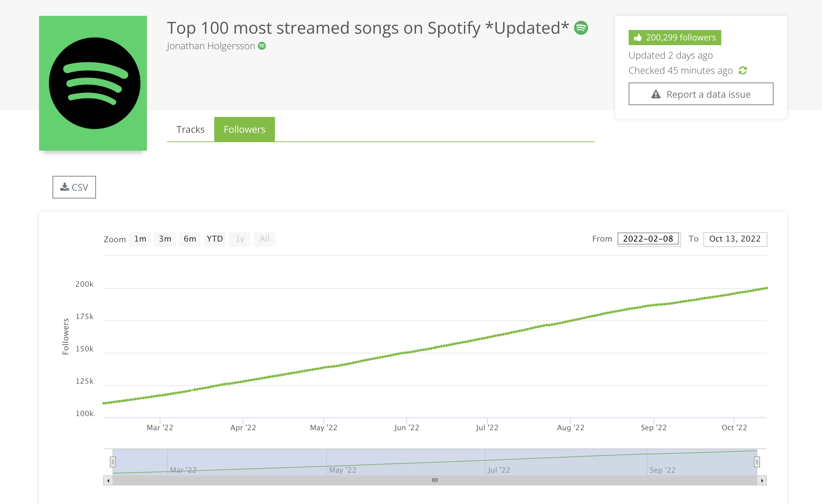Enable the All zoom view
Viewport: 822px width, 504px height.
coord(264,239)
